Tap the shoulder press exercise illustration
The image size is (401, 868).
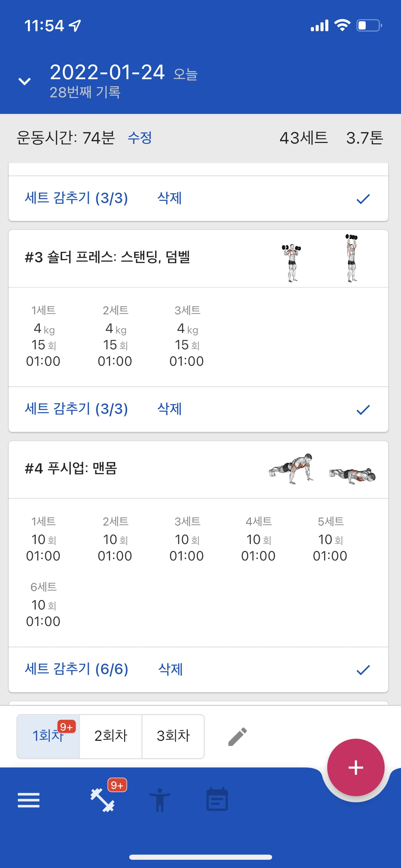pos(321,258)
